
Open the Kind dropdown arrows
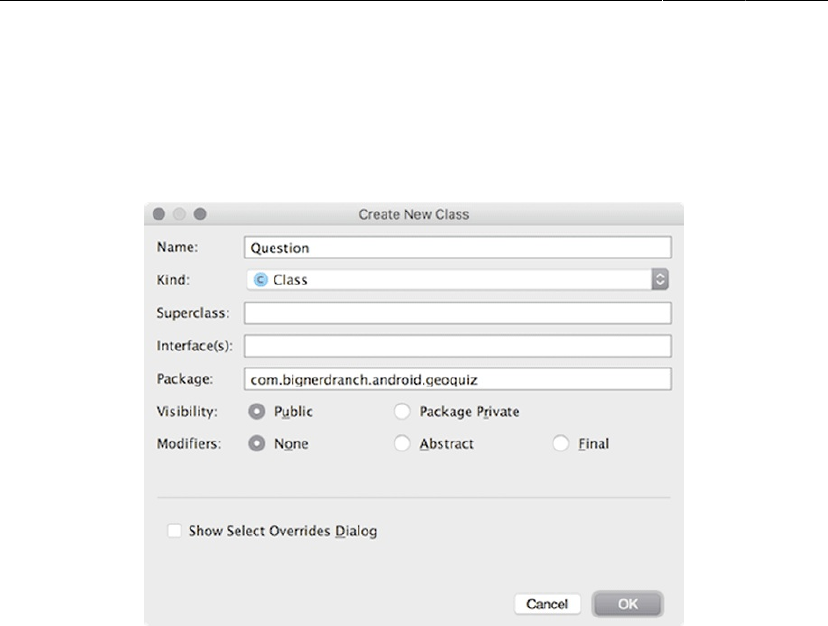tap(660, 280)
